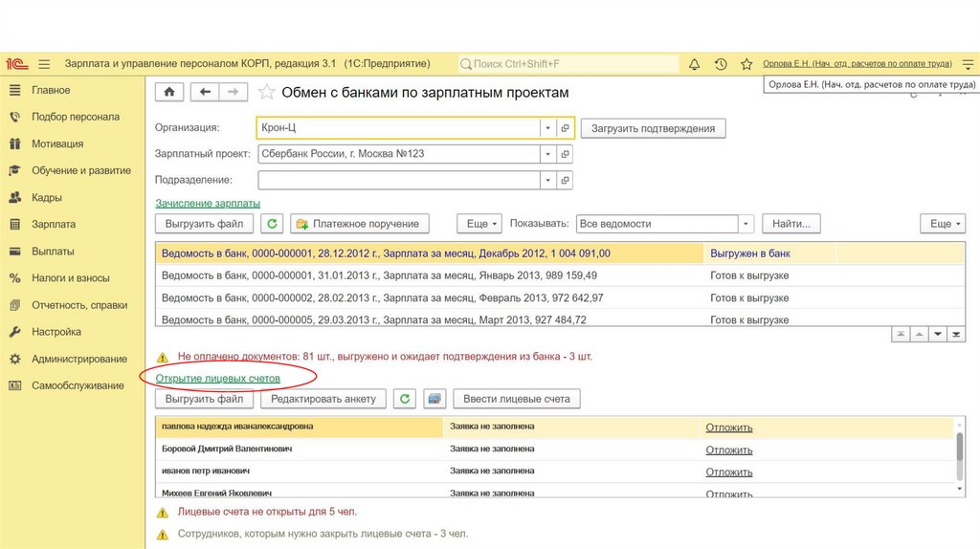Click the open-form icon beside Организация field
Screen dimensions: 980x549
(566, 128)
